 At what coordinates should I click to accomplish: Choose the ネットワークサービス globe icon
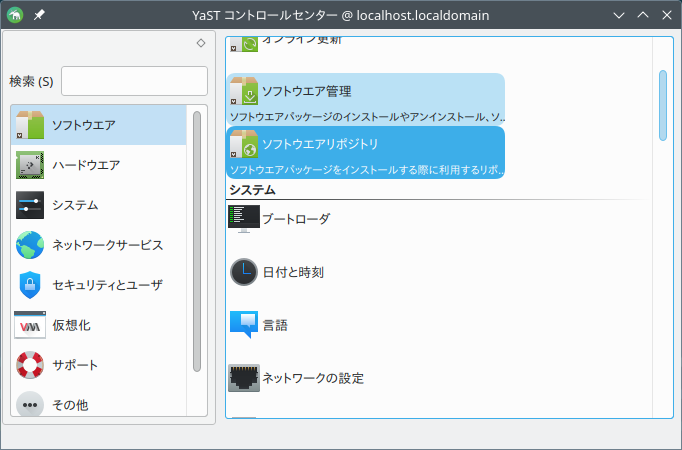(x=30, y=245)
